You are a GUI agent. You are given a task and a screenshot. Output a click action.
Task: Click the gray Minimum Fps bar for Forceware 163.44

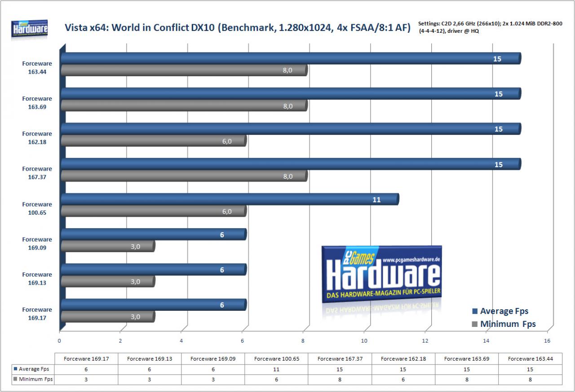(184, 70)
